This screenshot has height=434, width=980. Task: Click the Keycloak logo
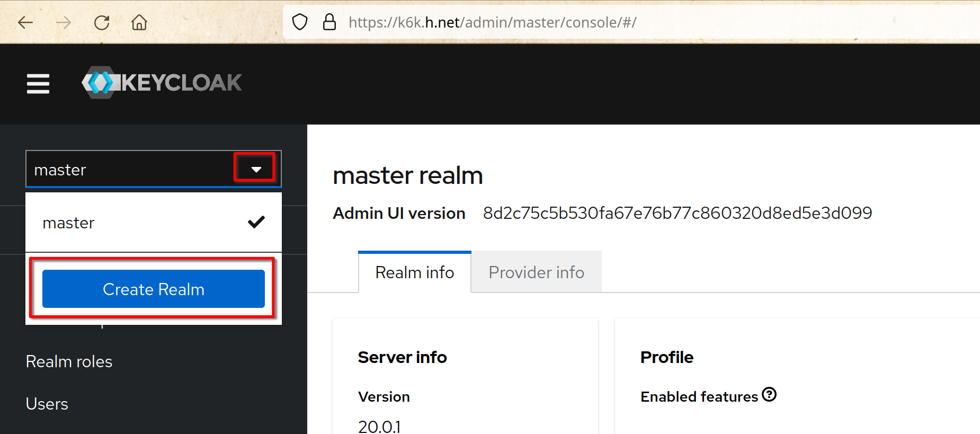162,83
